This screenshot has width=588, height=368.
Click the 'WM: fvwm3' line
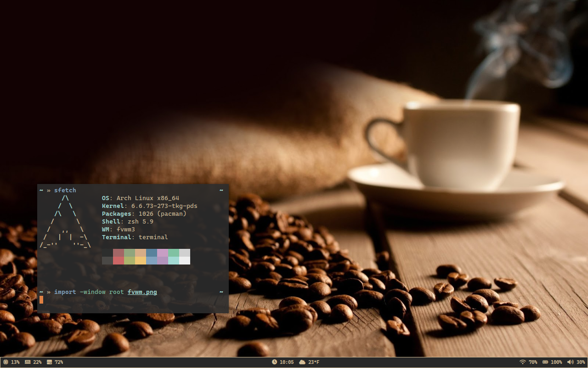(119, 230)
